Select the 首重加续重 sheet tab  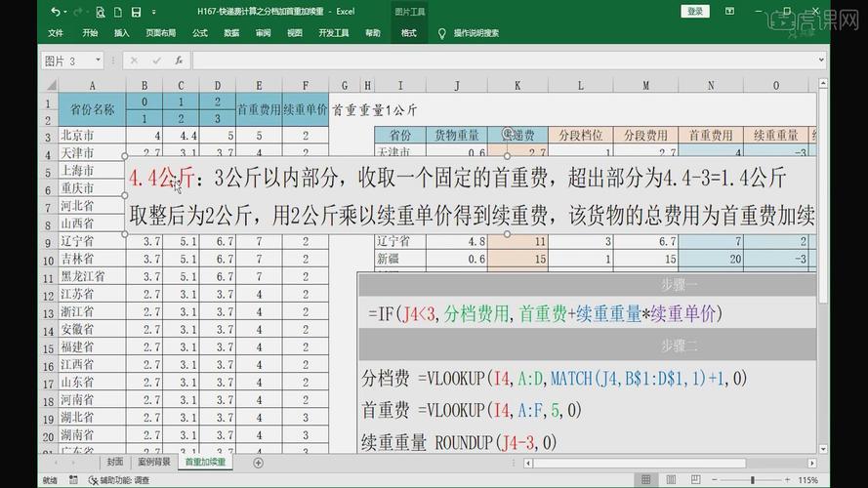click(x=205, y=462)
